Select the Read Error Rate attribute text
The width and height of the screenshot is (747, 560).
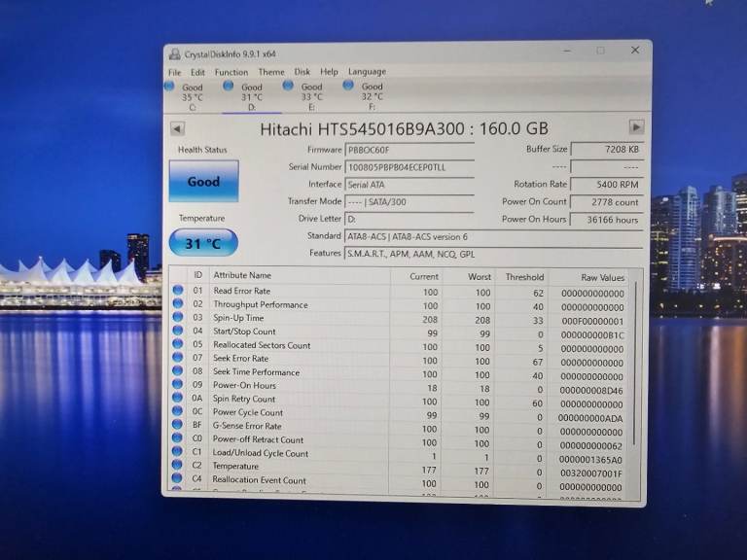(241, 291)
